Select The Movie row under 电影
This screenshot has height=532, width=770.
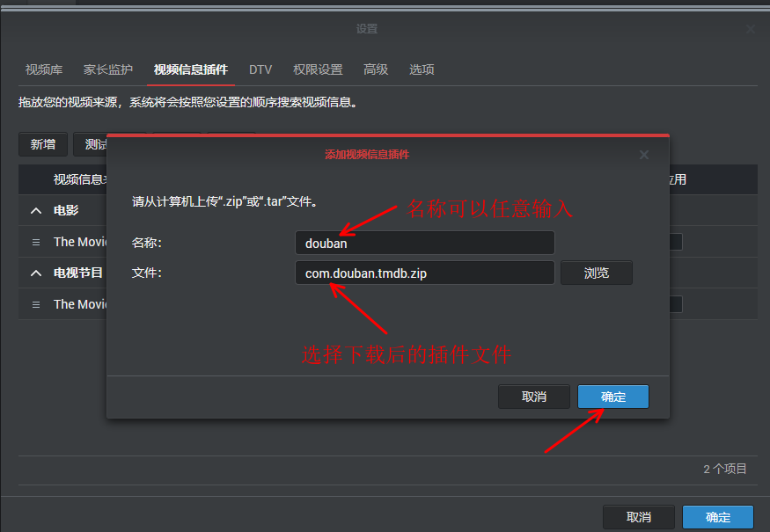(x=81, y=242)
